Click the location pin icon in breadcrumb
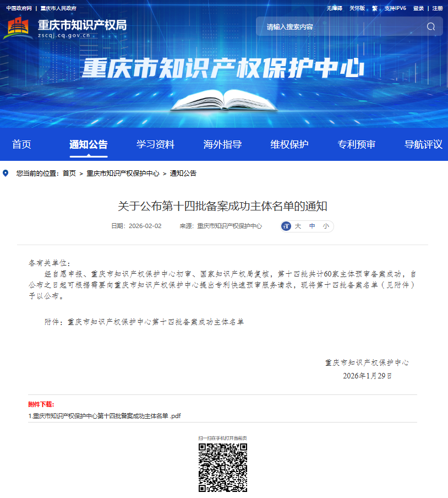Image resolution: width=448 pixels, height=498 pixels. (x=6, y=173)
